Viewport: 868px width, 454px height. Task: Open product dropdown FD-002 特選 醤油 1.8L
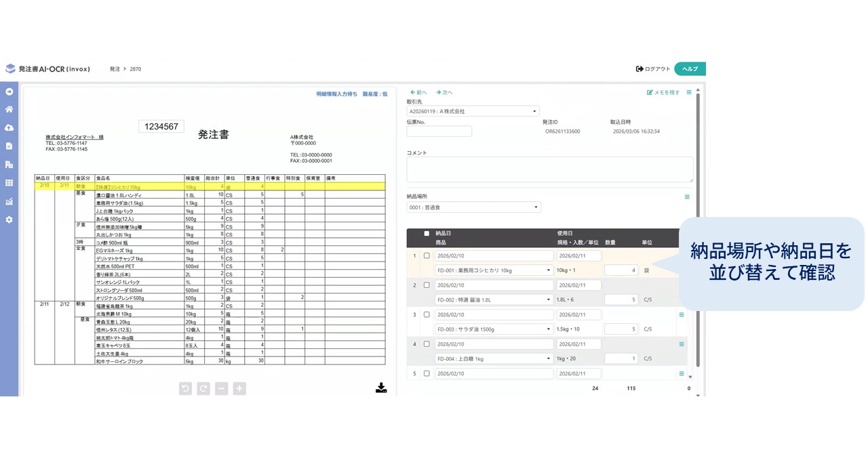(x=494, y=300)
